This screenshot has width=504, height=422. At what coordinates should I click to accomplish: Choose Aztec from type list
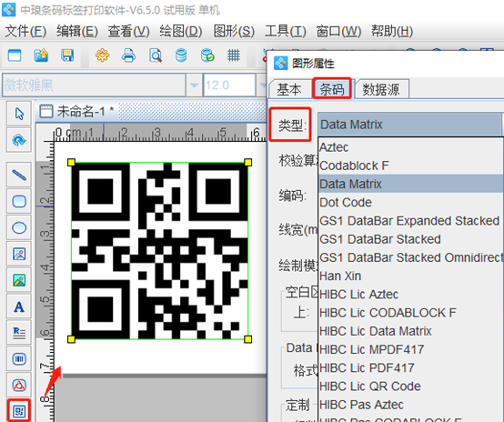(x=411, y=147)
